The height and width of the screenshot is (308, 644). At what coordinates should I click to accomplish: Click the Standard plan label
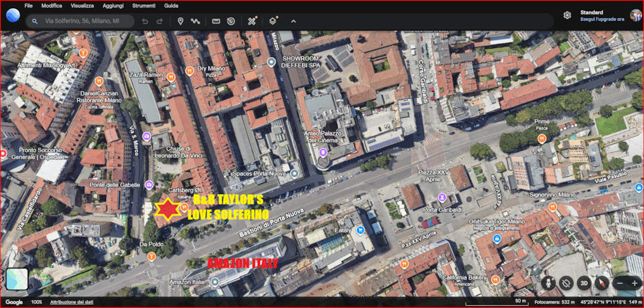click(x=591, y=12)
